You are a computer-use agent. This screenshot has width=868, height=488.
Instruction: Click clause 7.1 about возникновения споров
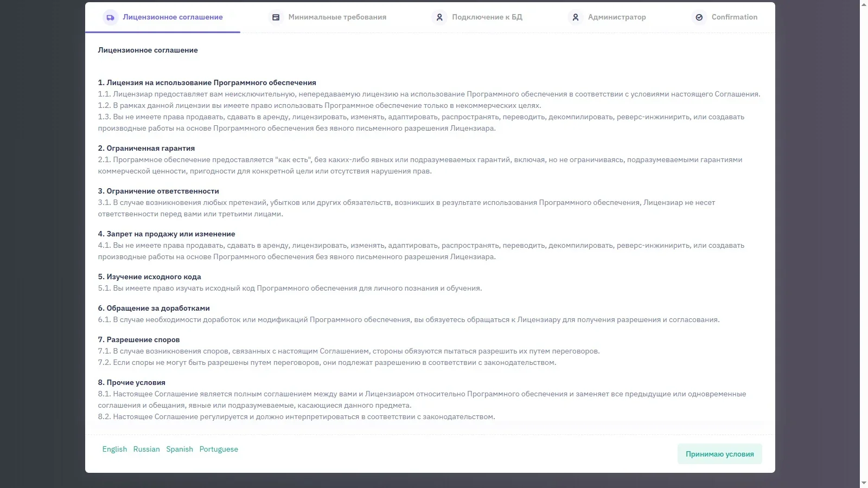pos(349,351)
